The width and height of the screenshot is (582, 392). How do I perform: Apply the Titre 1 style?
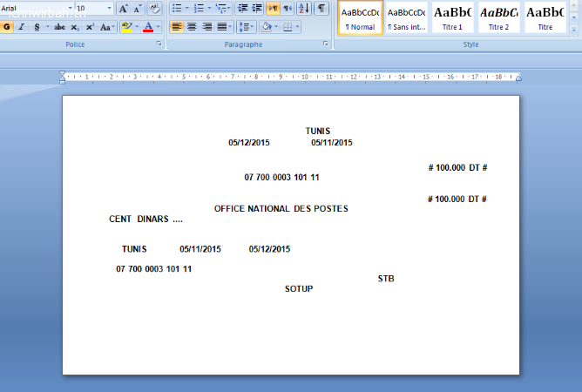coord(452,17)
